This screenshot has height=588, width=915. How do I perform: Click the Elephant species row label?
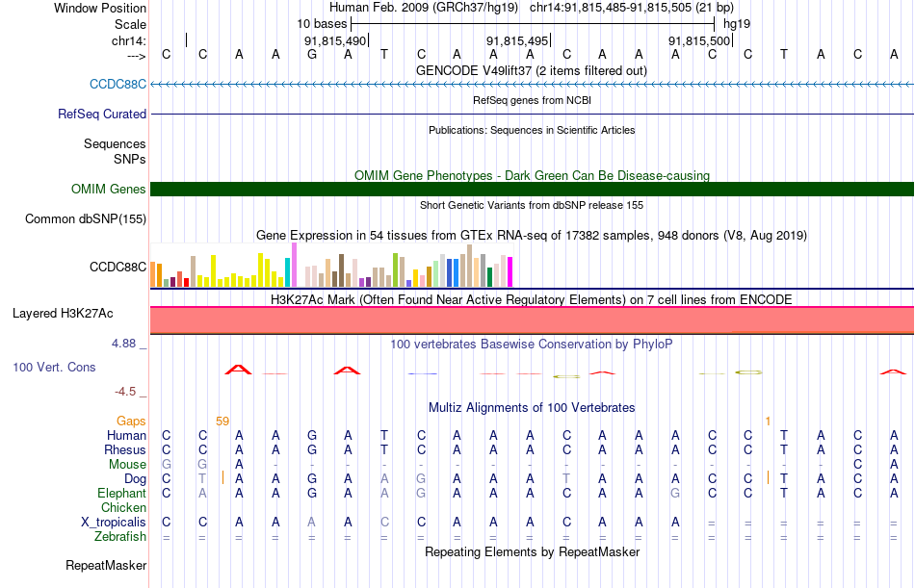[121, 493]
